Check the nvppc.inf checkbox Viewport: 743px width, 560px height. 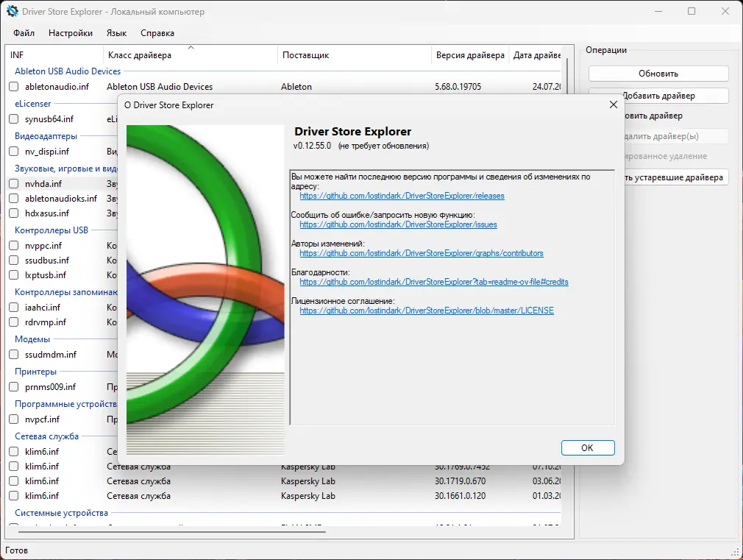click(14, 246)
